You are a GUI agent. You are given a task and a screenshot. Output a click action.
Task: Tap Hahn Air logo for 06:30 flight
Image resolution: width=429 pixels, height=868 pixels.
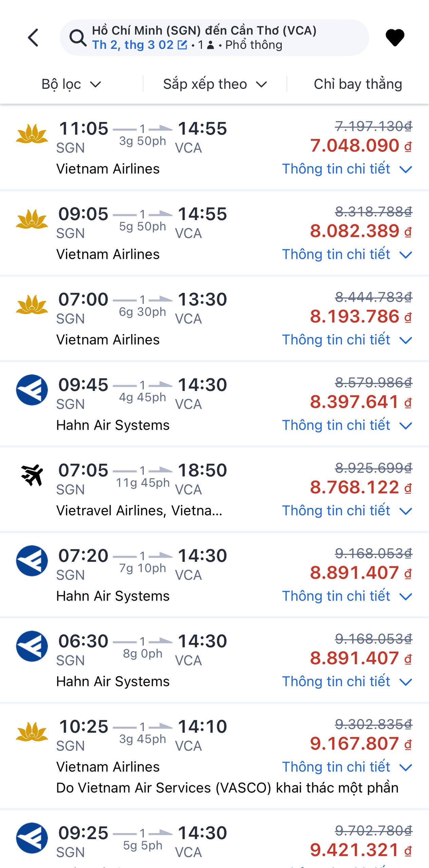(32, 646)
